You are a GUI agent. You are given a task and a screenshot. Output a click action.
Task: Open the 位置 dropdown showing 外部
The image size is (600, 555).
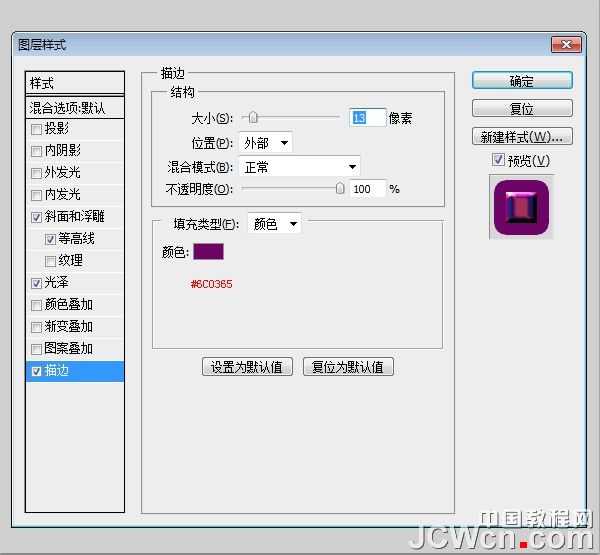click(x=266, y=144)
